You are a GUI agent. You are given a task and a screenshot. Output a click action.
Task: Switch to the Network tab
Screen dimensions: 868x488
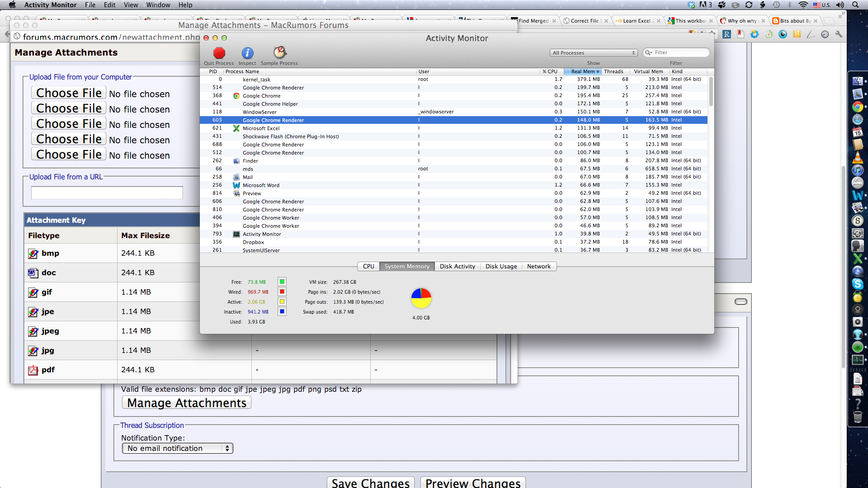538,267
